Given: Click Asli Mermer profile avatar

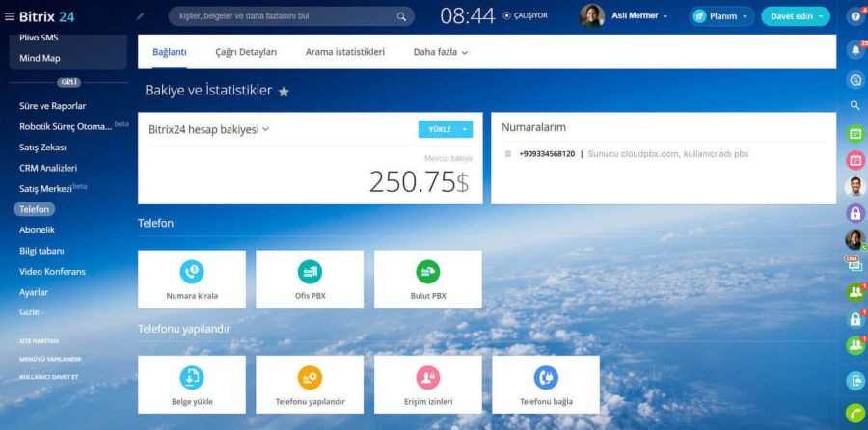Looking at the screenshot, I should click(592, 16).
